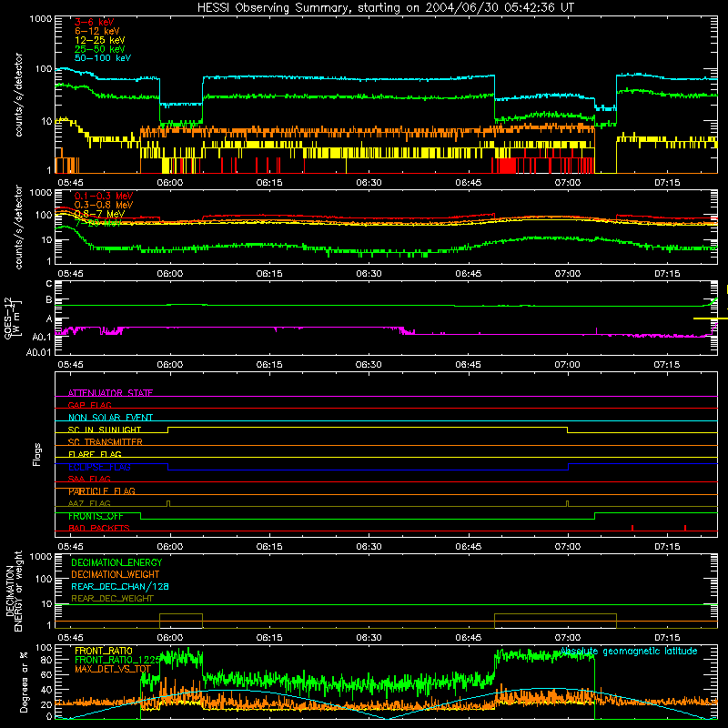The image size is (728, 728).
Task: Click the FRONTS_OFF flag label
Action: click(x=96, y=516)
